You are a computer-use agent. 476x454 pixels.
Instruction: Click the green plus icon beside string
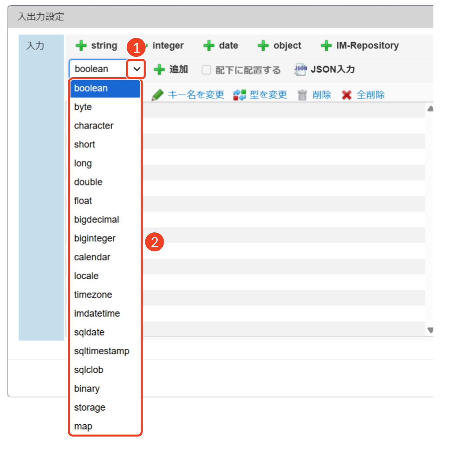(x=81, y=45)
